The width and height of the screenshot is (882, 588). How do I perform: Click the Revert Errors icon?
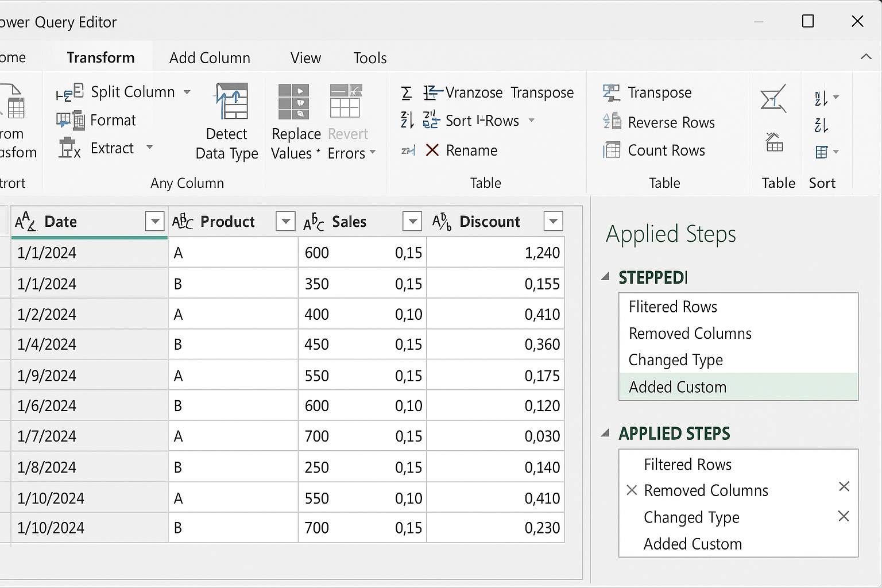click(346, 101)
